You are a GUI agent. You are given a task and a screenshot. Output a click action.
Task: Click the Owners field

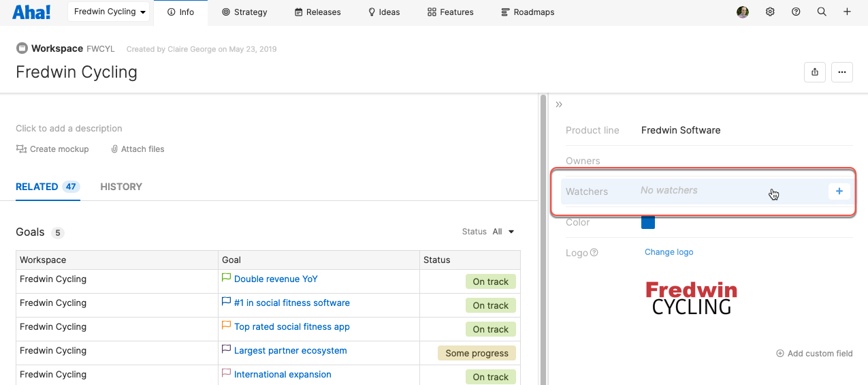(709, 161)
